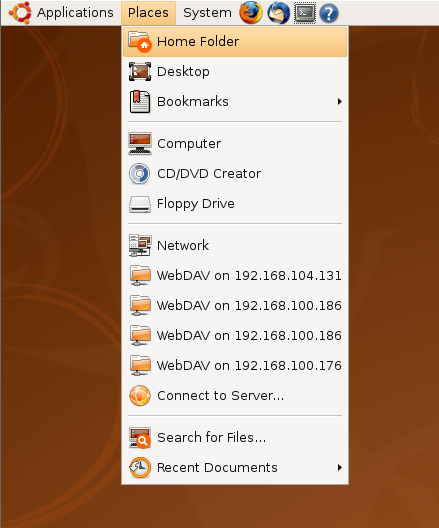Image resolution: width=439 pixels, height=528 pixels.
Task: Click the Bookmarks notebook icon
Action: (140, 101)
